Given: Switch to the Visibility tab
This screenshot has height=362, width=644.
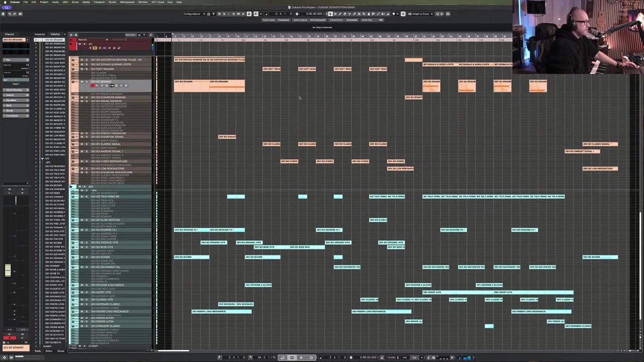Looking at the screenshot, I should point(55,34).
